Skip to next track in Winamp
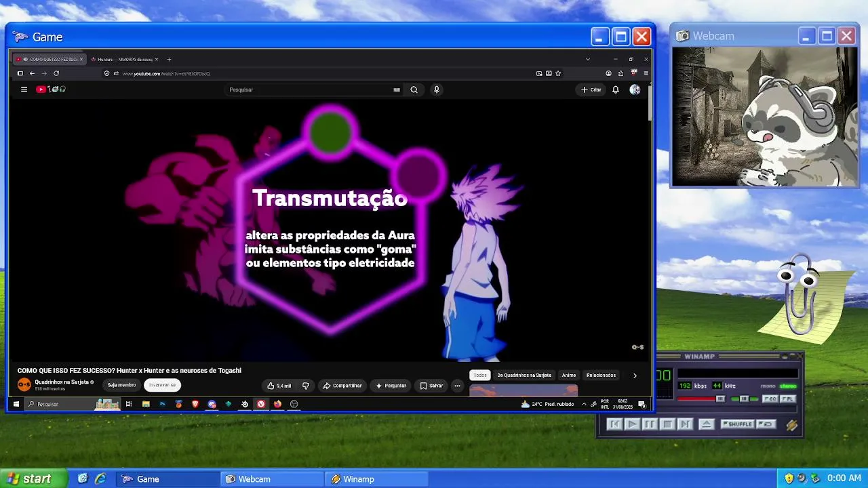This screenshot has height=488, width=868. coord(685,424)
